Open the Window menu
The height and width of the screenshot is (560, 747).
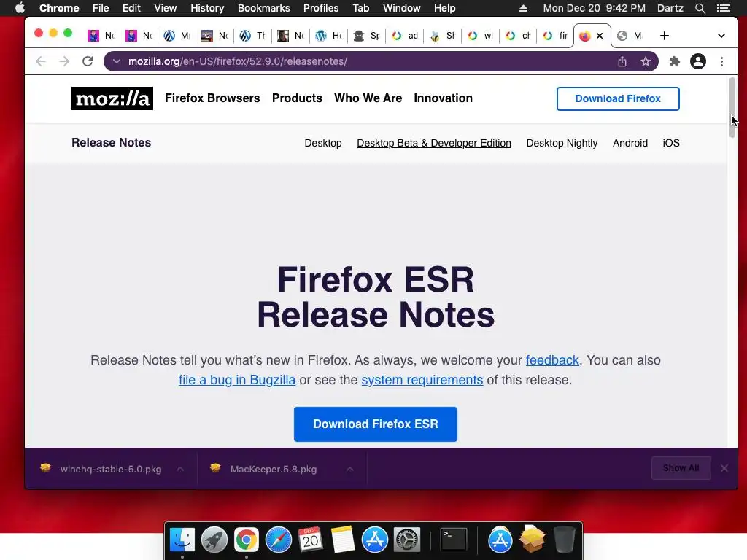pos(402,8)
